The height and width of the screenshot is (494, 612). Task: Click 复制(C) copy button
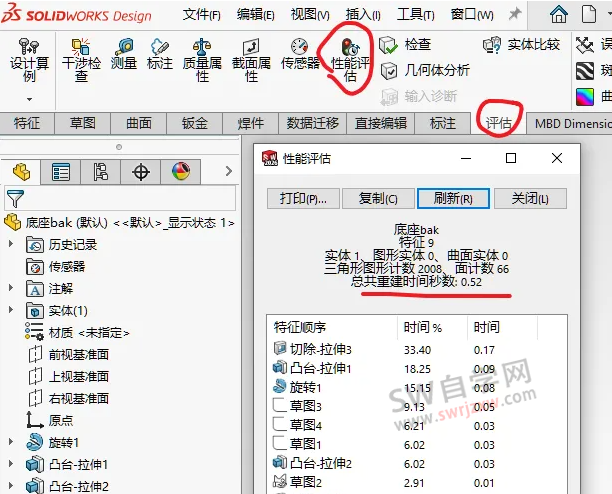click(x=378, y=199)
